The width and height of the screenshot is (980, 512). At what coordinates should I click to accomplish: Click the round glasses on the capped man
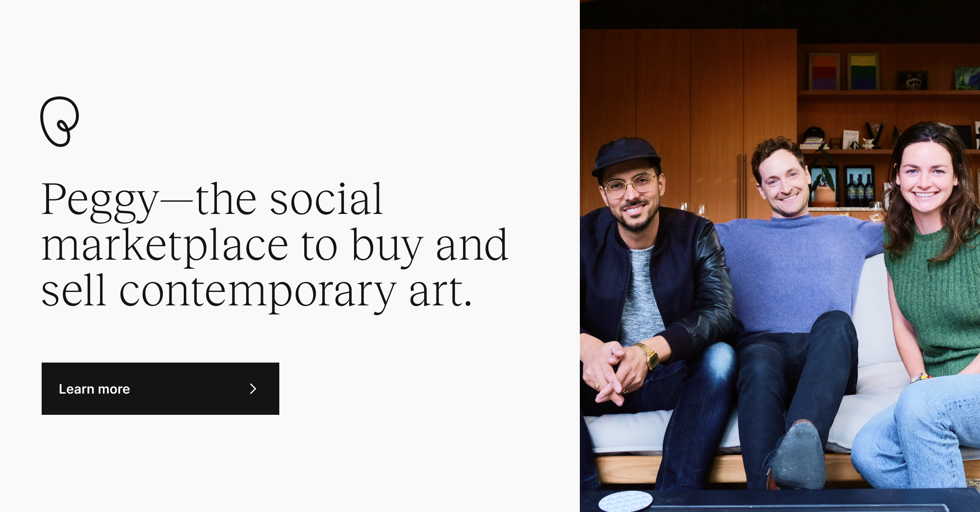tap(631, 185)
